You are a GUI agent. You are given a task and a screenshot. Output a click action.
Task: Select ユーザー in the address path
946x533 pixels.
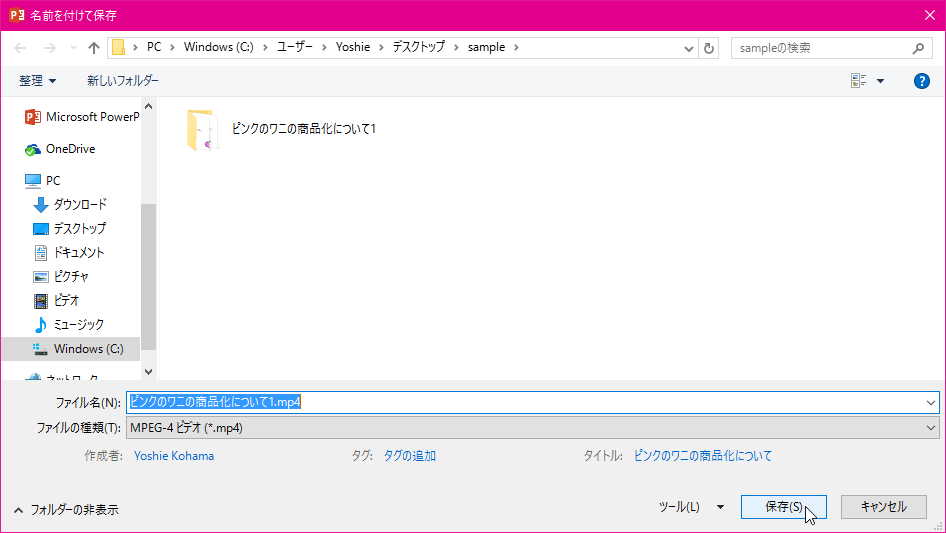[x=295, y=47]
